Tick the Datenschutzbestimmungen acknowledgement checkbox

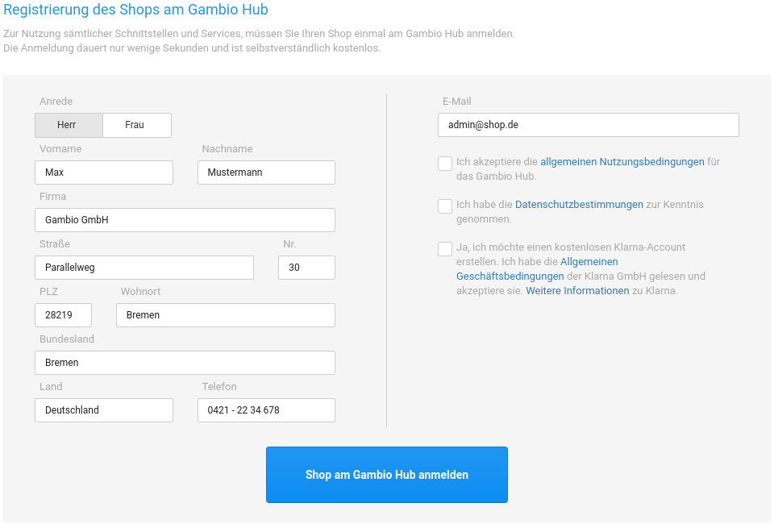445,206
